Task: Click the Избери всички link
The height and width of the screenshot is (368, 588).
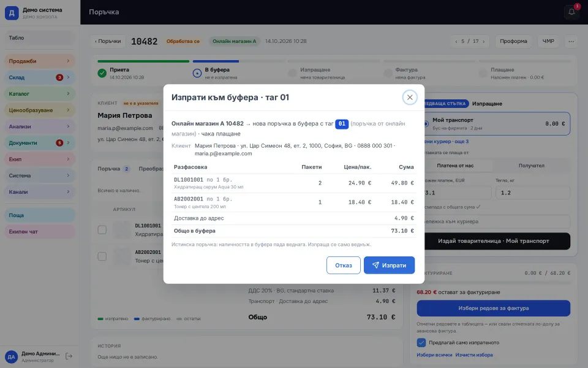Action: 434,355
